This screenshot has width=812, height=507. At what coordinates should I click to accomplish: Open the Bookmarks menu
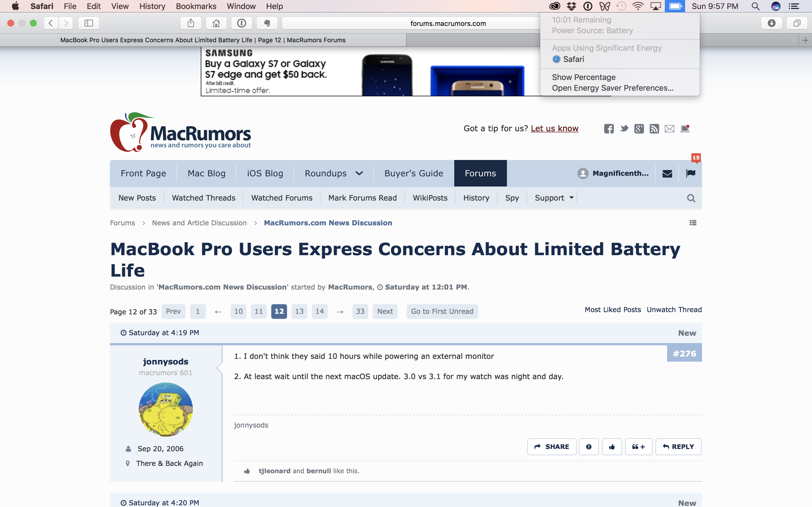[x=196, y=6]
